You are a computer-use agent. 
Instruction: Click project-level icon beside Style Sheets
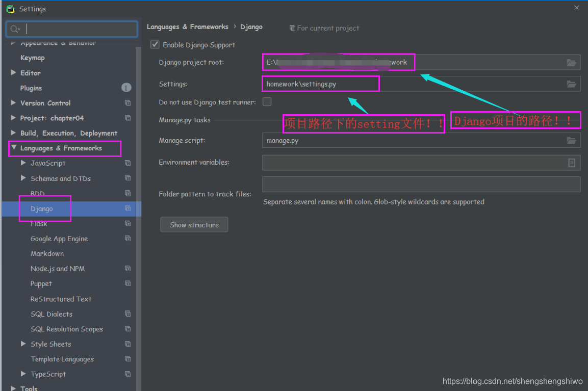(128, 344)
